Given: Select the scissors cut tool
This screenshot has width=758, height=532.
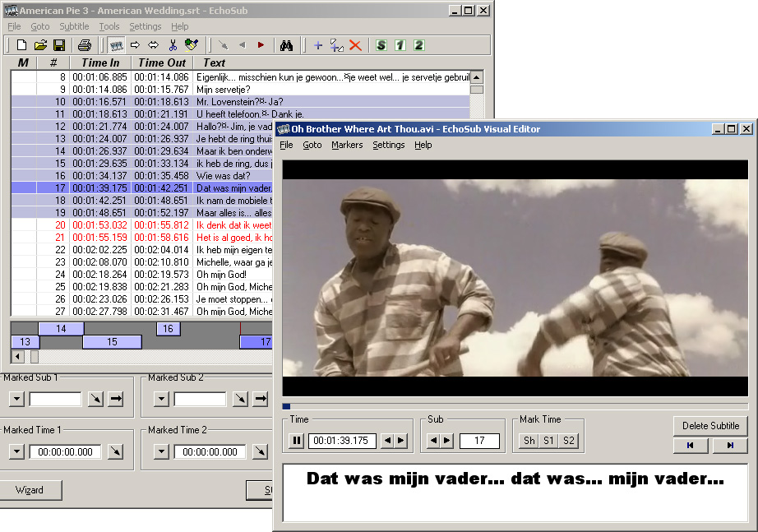Looking at the screenshot, I should point(173,45).
